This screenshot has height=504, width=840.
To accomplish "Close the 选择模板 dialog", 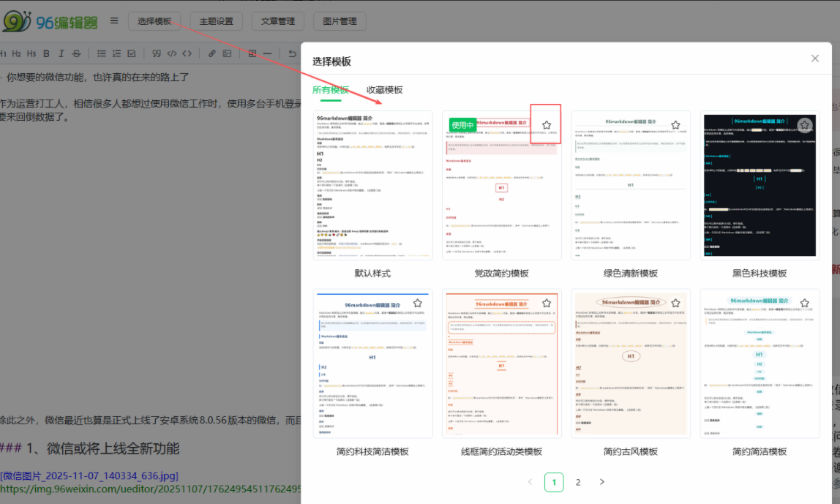I will coord(814,59).
